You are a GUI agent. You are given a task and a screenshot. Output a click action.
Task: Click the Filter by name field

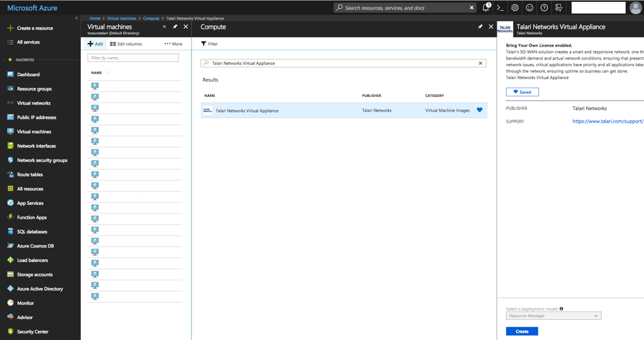point(133,58)
